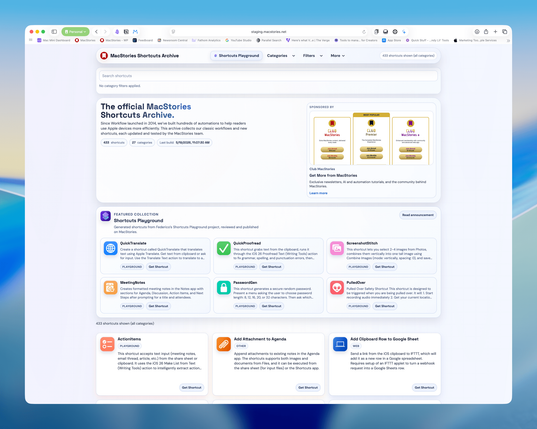Click the OTHER tag under Add Attachment to Agenda
537x429 pixels.
coord(241,346)
